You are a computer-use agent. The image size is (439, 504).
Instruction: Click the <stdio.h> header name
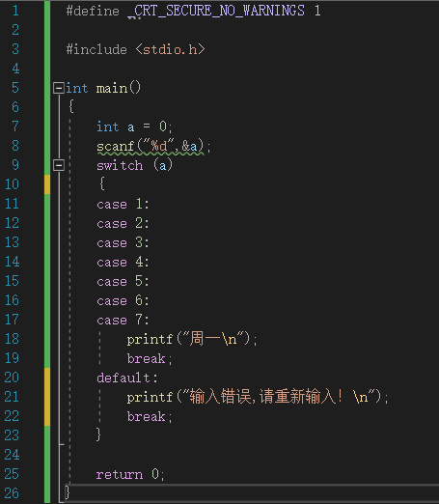170,49
